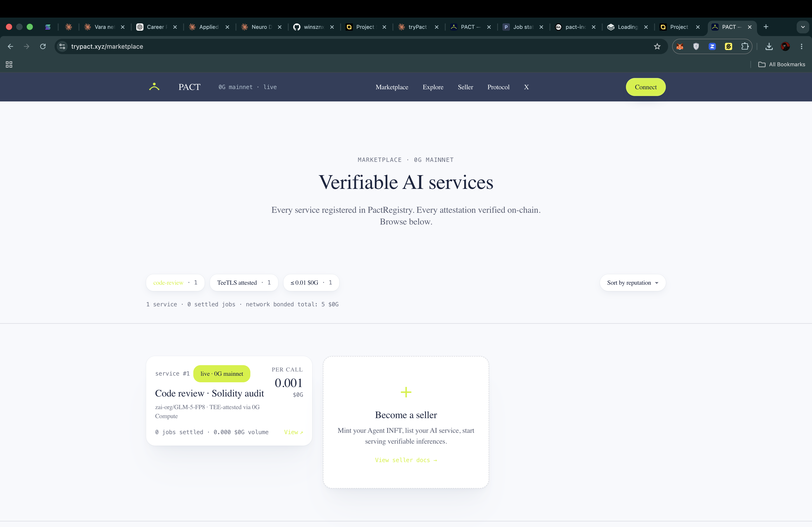Open the Explore nav link
Screen dimensions: 812x527
tap(433, 87)
